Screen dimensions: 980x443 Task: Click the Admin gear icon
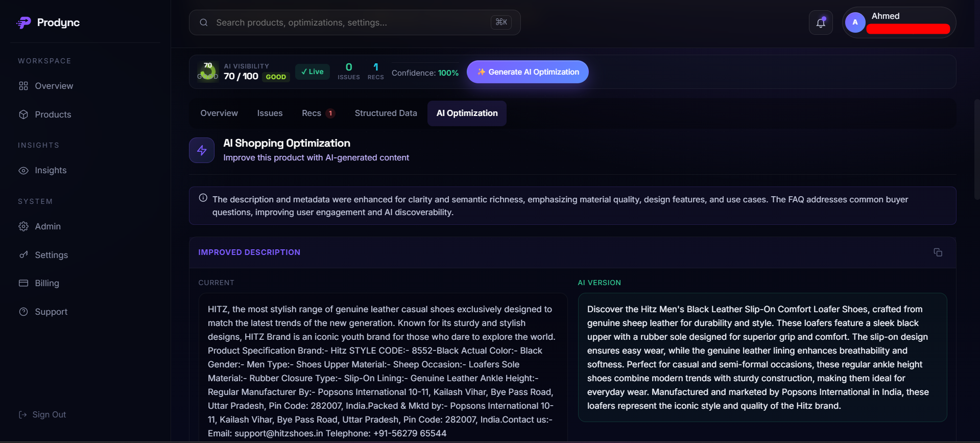point(23,226)
